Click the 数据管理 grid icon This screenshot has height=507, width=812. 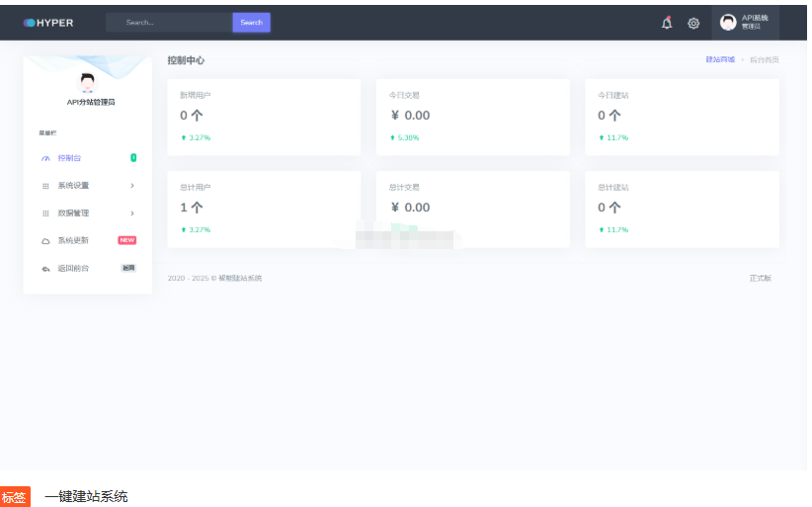point(45,213)
